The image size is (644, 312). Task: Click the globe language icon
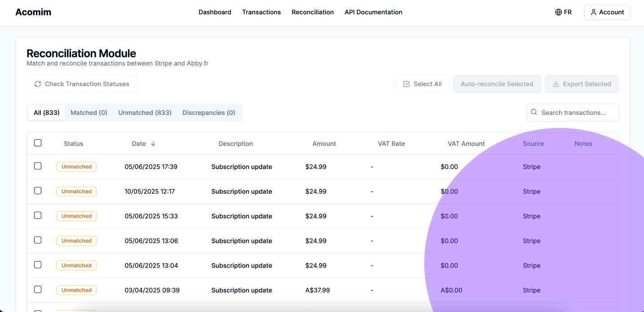tap(559, 12)
